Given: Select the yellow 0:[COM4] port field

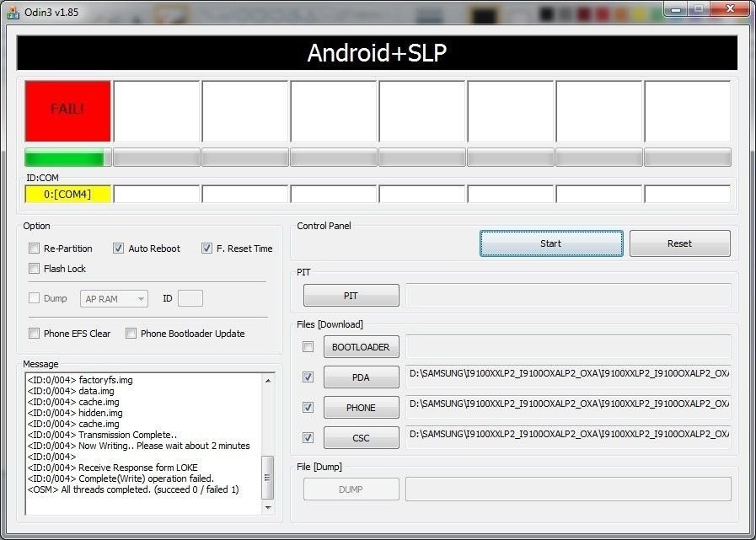Looking at the screenshot, I should (x=68, y=195).
